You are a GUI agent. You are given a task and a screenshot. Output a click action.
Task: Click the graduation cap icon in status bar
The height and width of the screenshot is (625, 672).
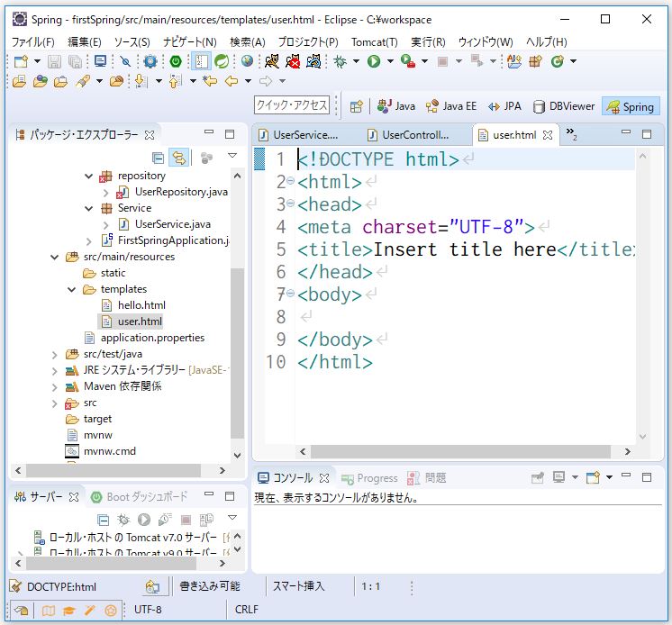[x=68, y=611]
